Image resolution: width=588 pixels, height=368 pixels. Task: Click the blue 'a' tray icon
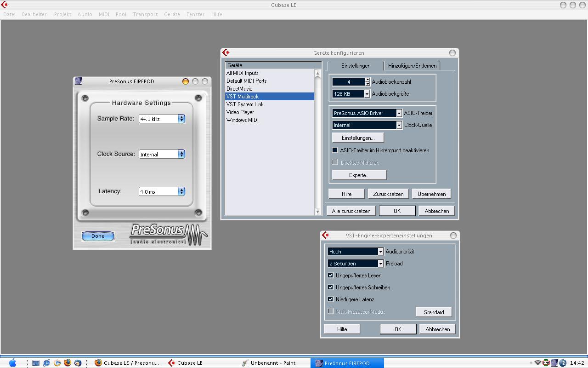(562, 363)
